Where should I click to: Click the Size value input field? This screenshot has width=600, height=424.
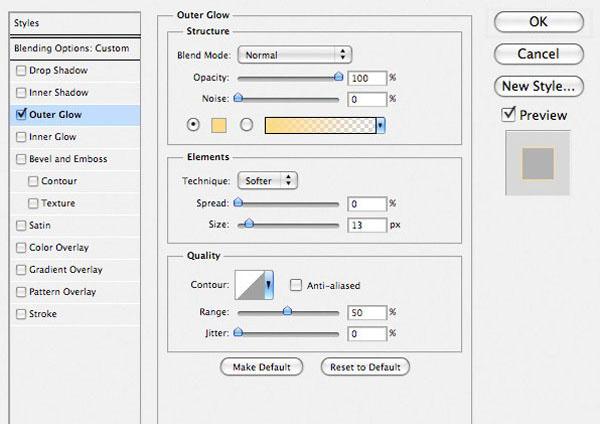point(367,225)
